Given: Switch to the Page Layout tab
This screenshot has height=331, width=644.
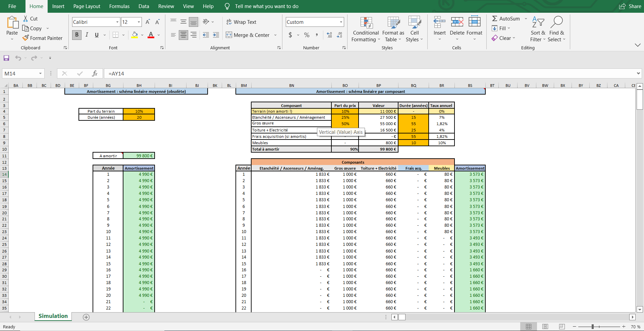Looking at the screenshot, I should coord(87,6).
